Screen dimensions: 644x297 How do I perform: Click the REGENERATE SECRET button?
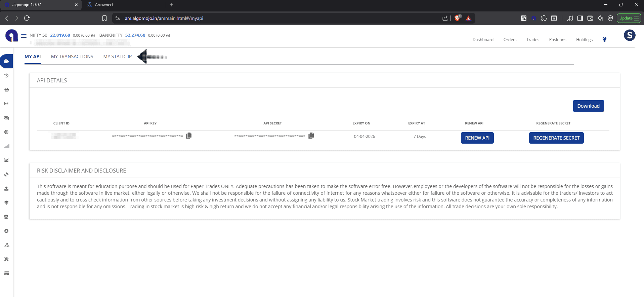(x=556, y=138)
